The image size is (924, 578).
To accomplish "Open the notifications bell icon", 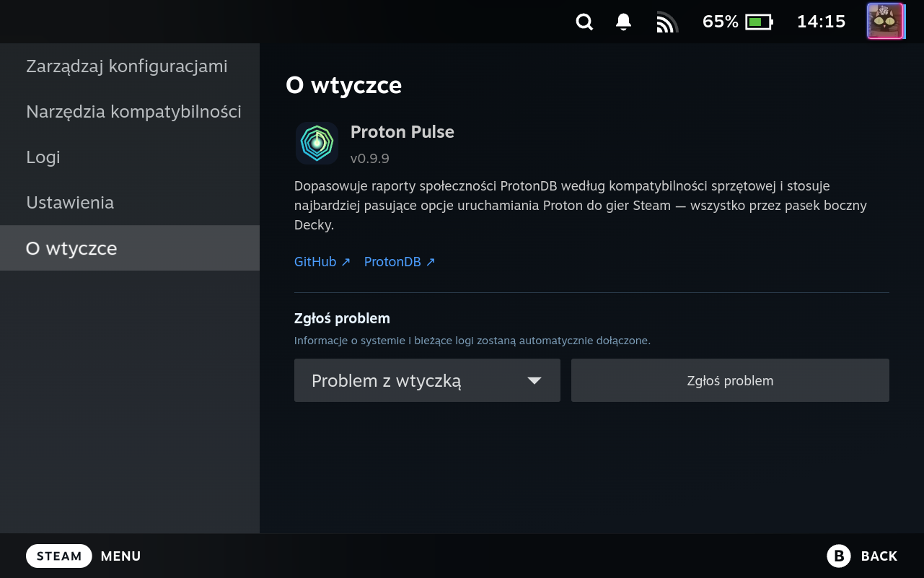I will click(624, 22).
